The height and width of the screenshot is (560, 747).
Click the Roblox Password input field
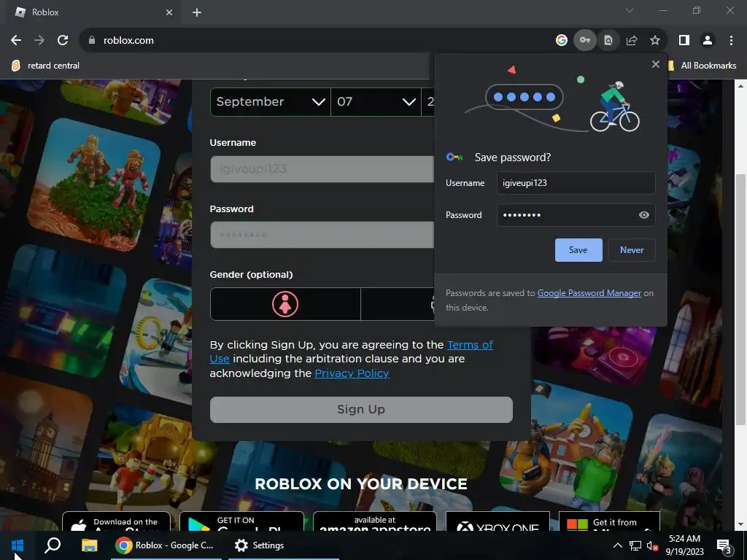[322, 235]
